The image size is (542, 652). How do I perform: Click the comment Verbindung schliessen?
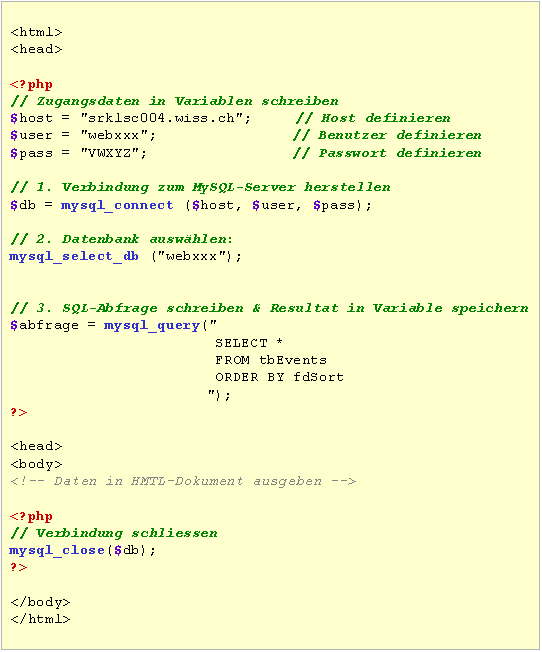point(114,533)
